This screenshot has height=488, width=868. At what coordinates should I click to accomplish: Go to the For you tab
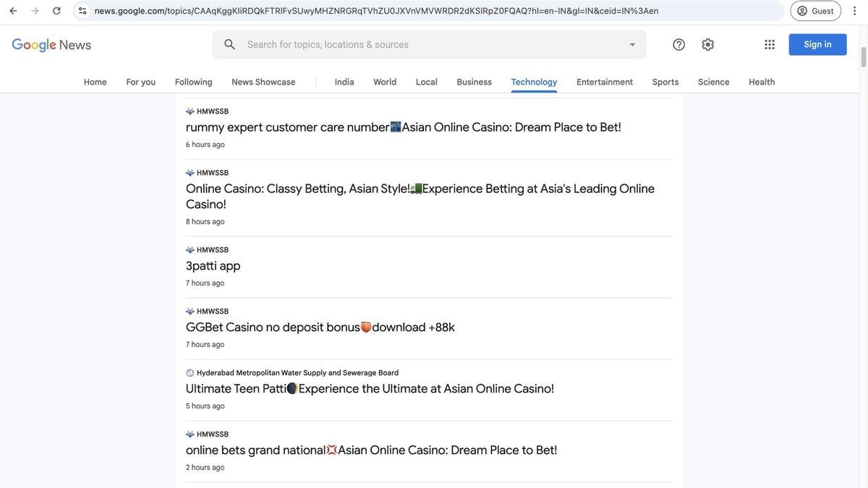(141, 82)
